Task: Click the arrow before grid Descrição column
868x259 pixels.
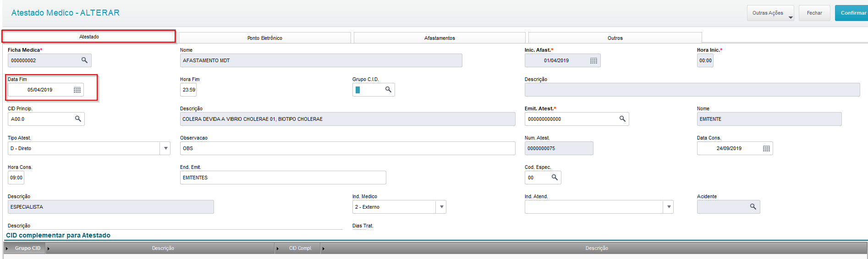Action: (x=49, y=248)
